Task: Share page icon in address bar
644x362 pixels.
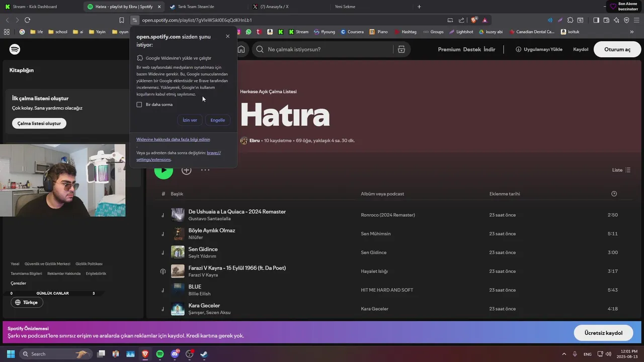Action: [x=461, y=20]
